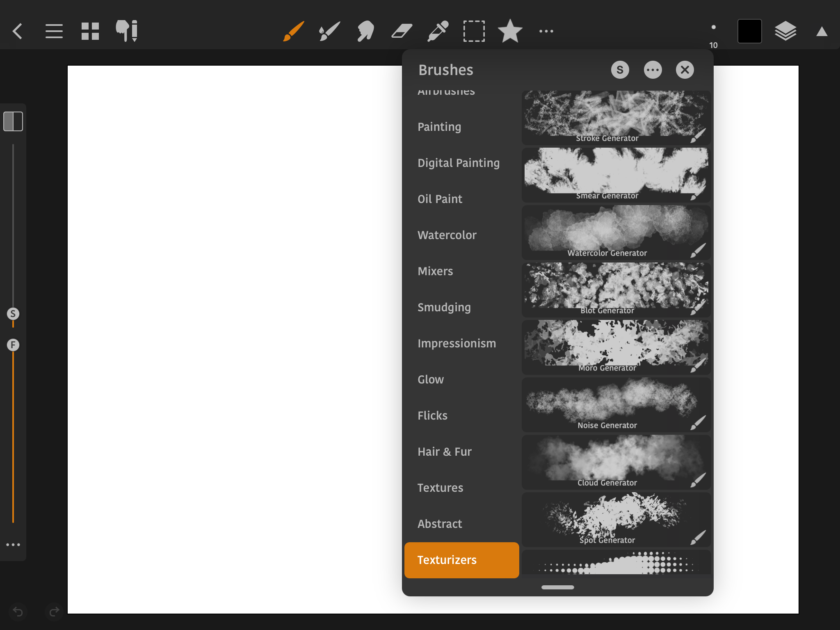Choose the Noise Generator brush
Image resolution: width=840 pixels, height=630 pixels.
click(616, 405)
